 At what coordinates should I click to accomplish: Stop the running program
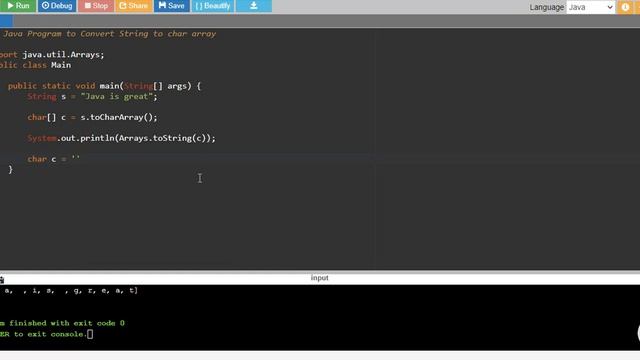(96, 6)
